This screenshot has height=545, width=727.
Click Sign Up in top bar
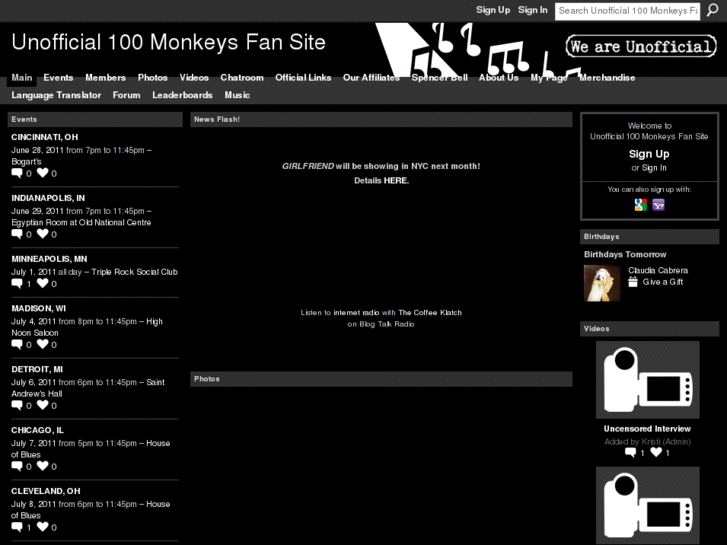[x=493, y=10]
